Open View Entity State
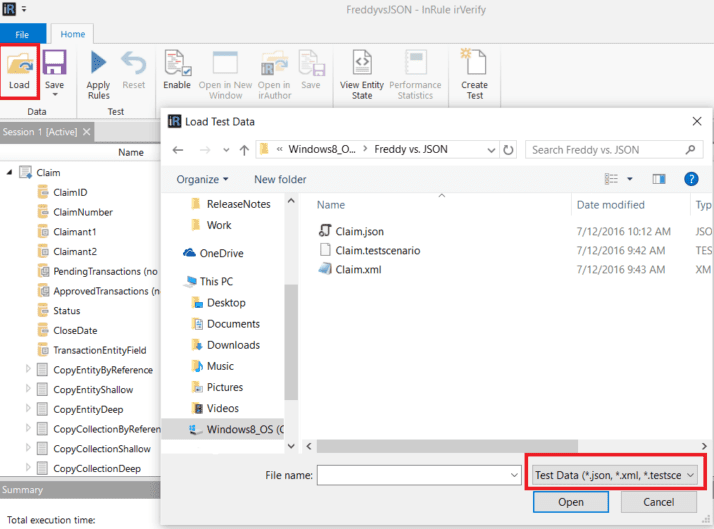The width and height of the screenshot is (714, 529). click(x=362, y=75)
